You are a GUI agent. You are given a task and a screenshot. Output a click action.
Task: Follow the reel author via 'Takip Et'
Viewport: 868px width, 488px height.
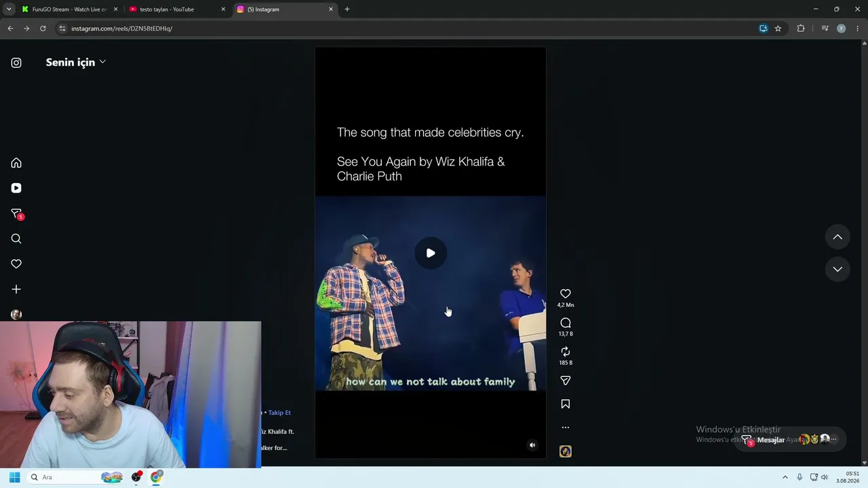279,413
